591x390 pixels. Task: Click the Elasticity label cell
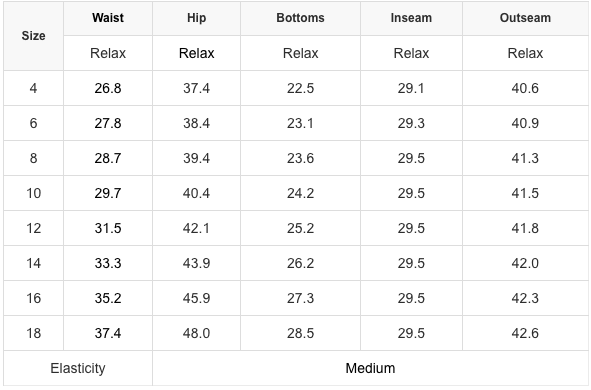[78, 368]
